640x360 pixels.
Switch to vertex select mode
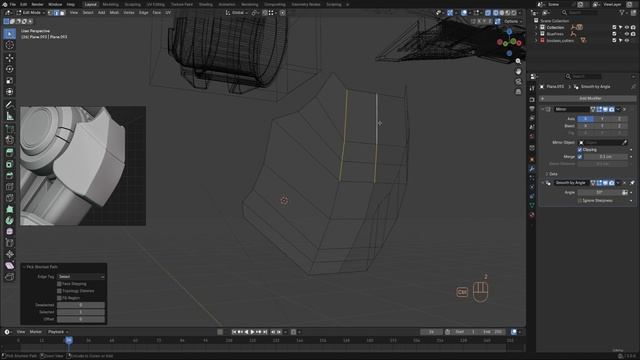[51, 13]
